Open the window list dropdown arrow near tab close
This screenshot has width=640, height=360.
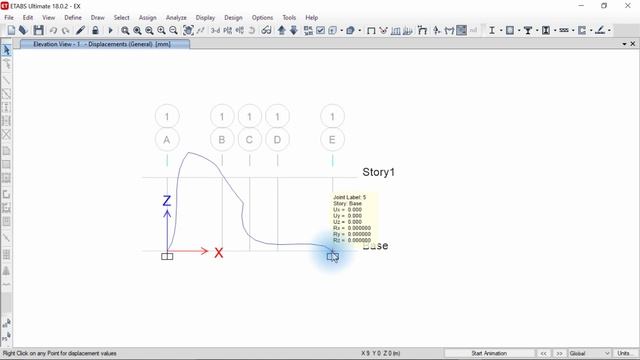click(624, 44)
